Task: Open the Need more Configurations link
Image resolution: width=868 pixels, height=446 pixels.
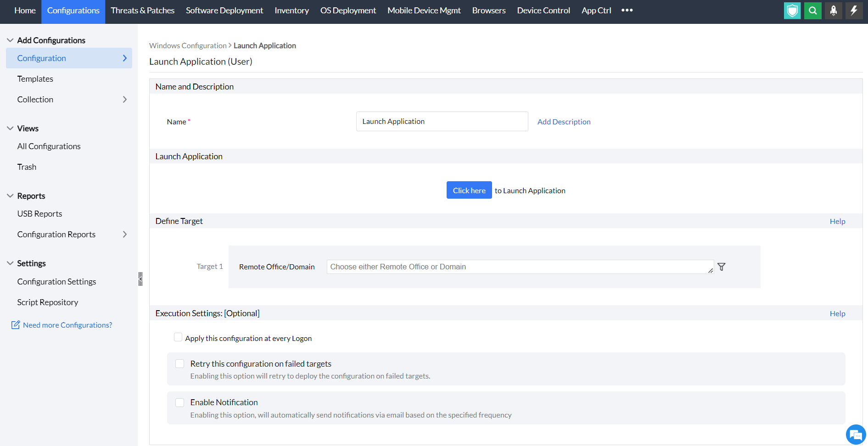Action: point(67,325)
